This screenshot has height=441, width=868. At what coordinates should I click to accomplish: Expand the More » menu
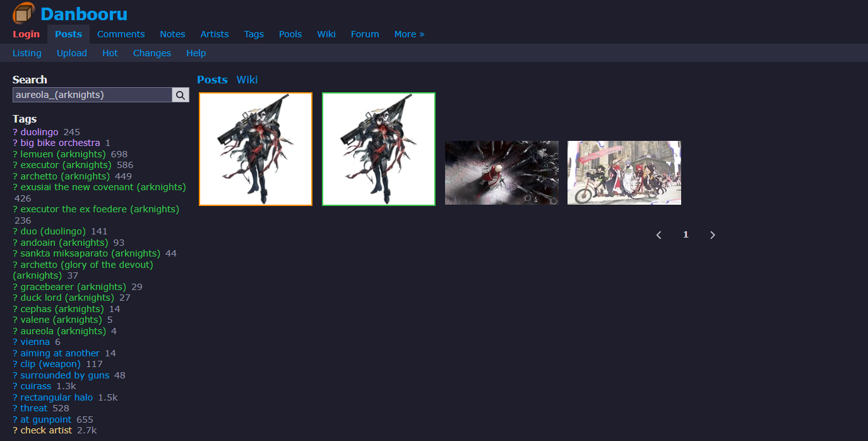(x=409, y=34)
